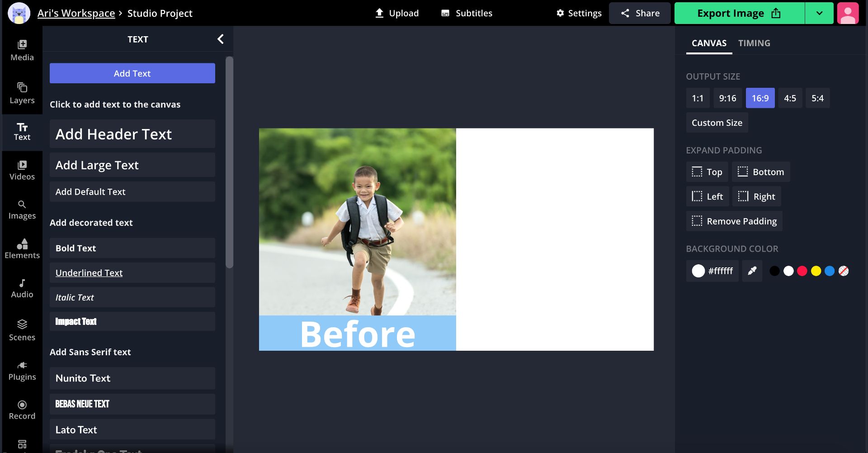Click the blue Add Text button
This screenshot has height=453, width=868.
pyautogui.click(x=132, y=73)
